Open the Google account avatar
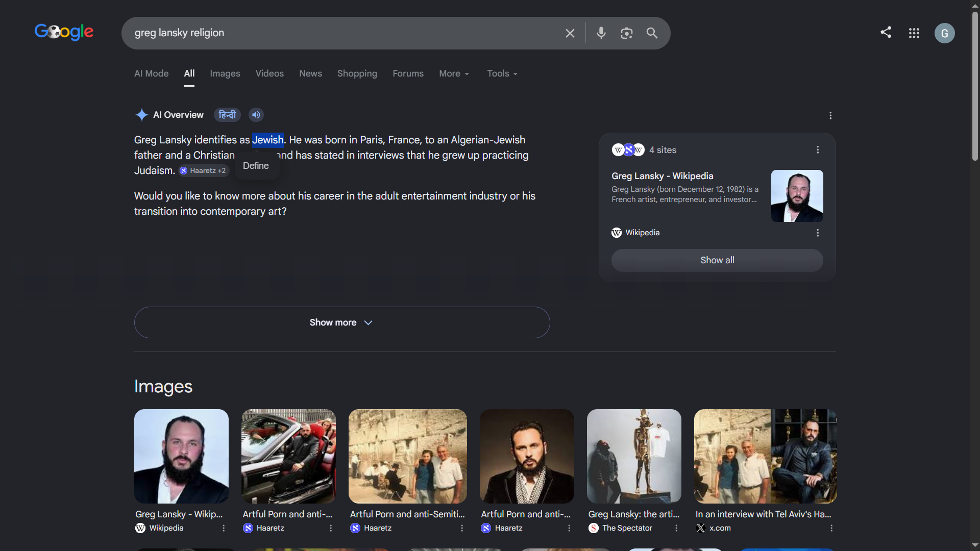The image size is (980, 551). pos(945,33)
